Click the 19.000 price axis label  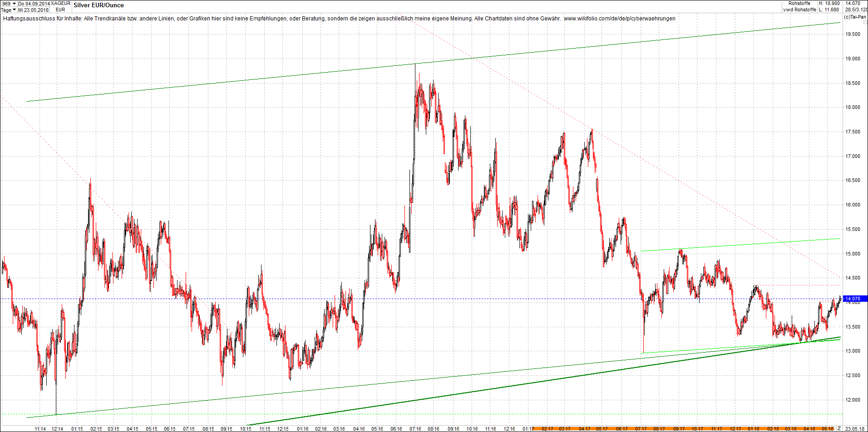[x=853, y=59]
